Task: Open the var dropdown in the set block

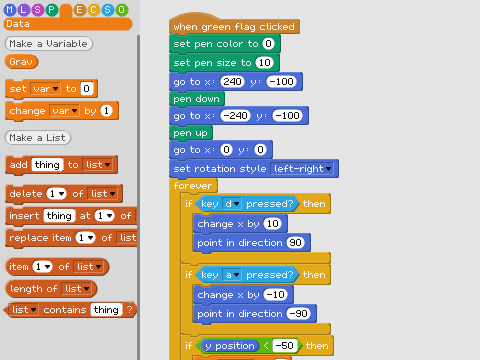Action: click(x=46, y=89)
